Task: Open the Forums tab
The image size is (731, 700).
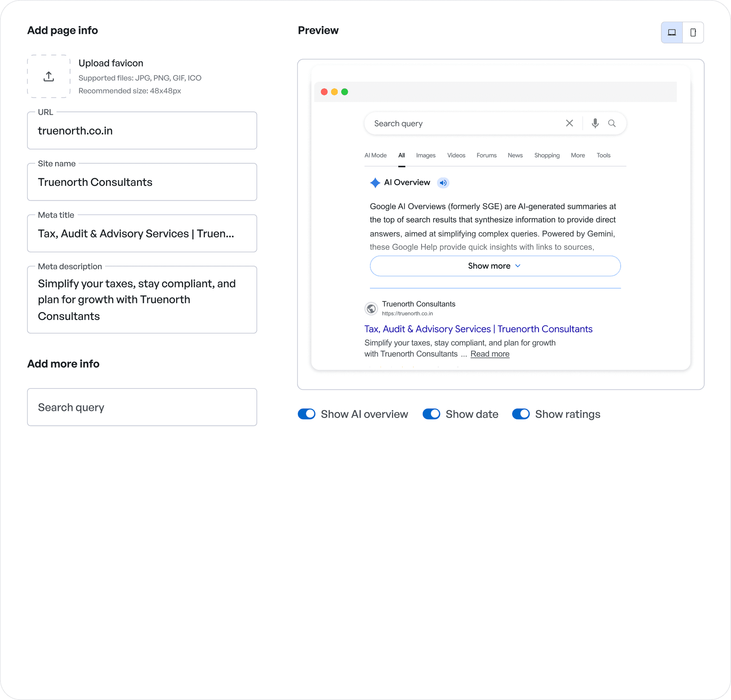Action: (x=487, y=155)
